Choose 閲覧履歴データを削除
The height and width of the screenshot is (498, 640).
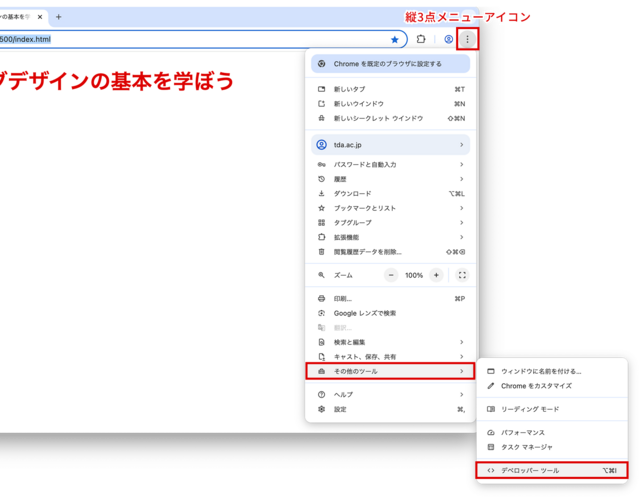(391, 252)
